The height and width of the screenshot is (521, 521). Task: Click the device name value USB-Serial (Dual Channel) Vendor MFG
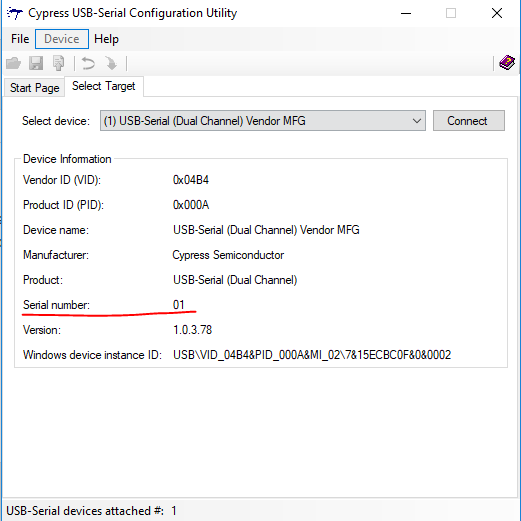click(266, 230)
